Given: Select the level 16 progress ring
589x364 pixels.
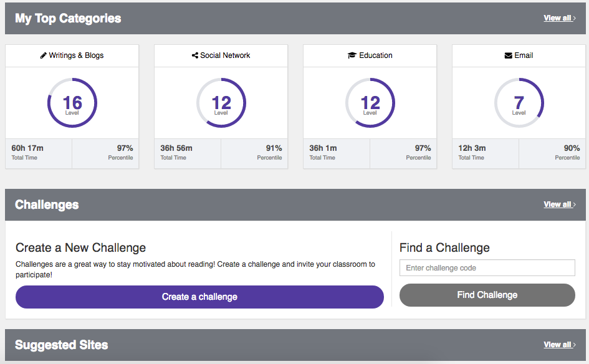Looking at the screenshot, I should point(72,103).
